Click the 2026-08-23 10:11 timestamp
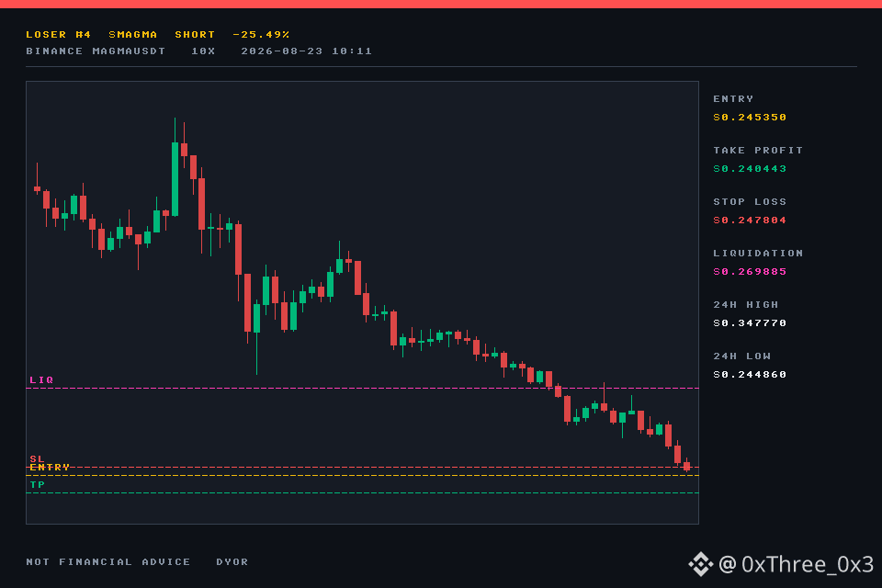 (x=307, y=51)
